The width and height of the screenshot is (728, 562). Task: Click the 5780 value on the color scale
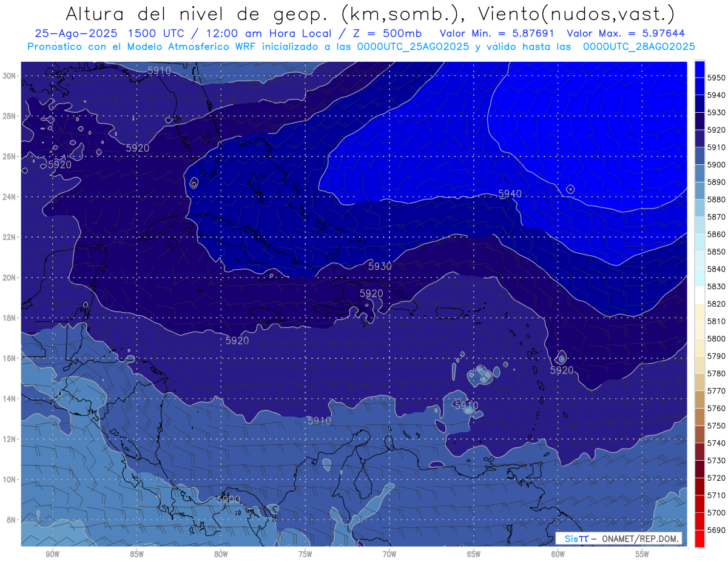tap(716, 373)
